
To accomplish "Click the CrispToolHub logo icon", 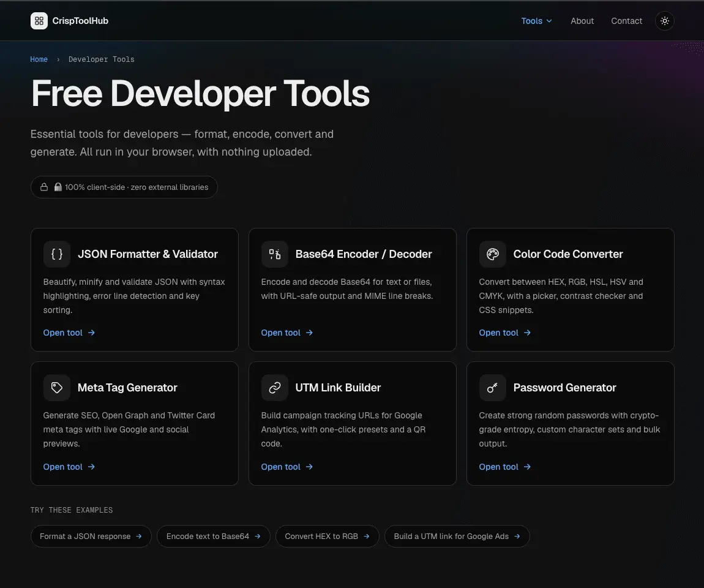I will point(39,21).
